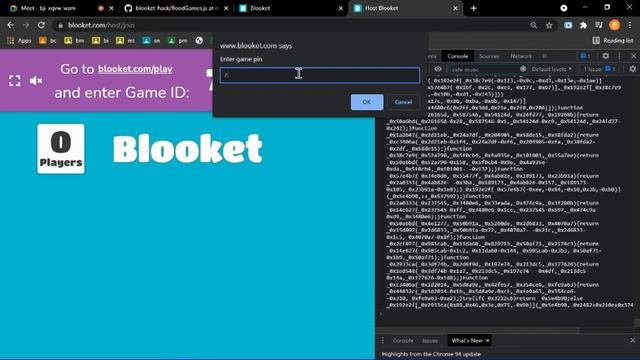
Task: Expand the Default levels dropdown
Action: pos(552,69)
